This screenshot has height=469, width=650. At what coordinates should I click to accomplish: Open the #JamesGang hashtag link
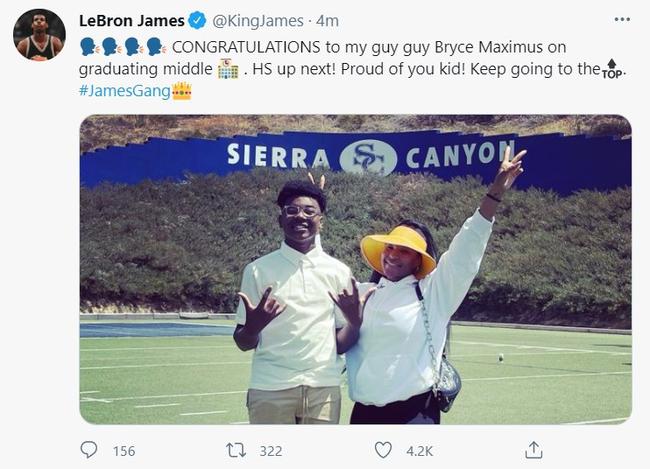(x=125, y=91)
